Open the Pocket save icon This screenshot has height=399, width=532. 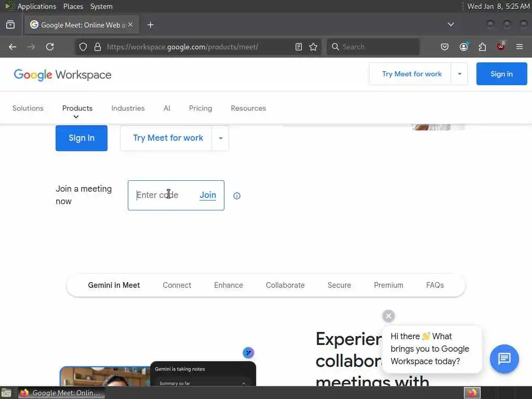(x=445, y=47)
